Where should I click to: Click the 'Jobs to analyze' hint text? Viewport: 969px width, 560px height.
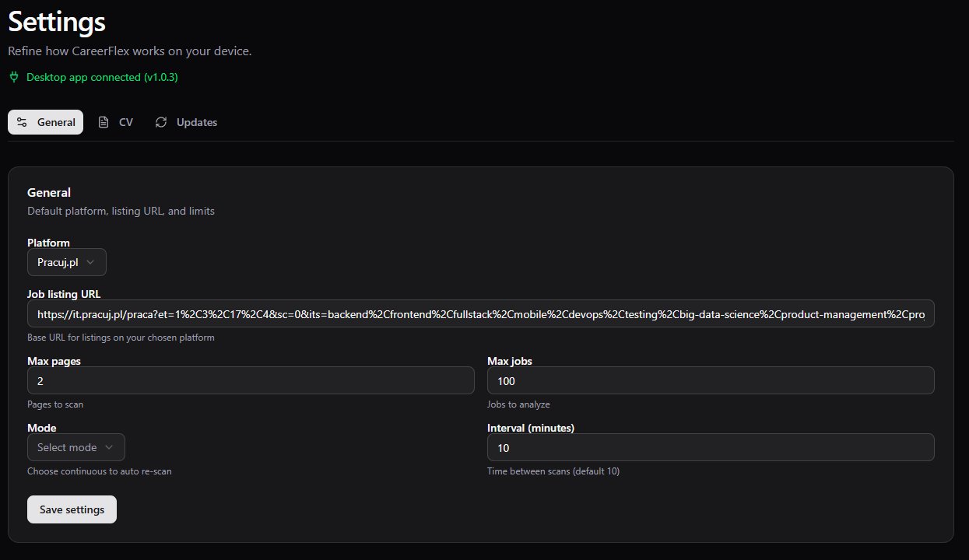click(x=518, y=404)
